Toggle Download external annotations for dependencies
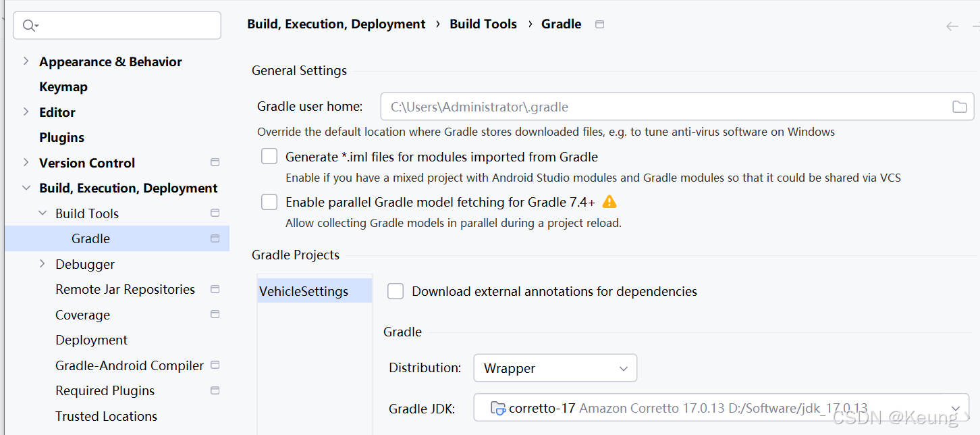Screen dimensions: 980x435 click(396, 291)
